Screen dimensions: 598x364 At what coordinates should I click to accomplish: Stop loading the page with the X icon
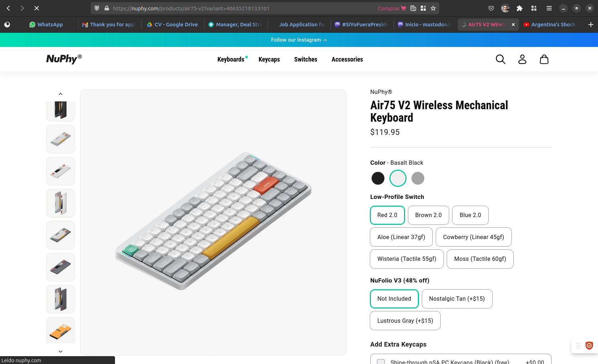[x=37, y=8]
